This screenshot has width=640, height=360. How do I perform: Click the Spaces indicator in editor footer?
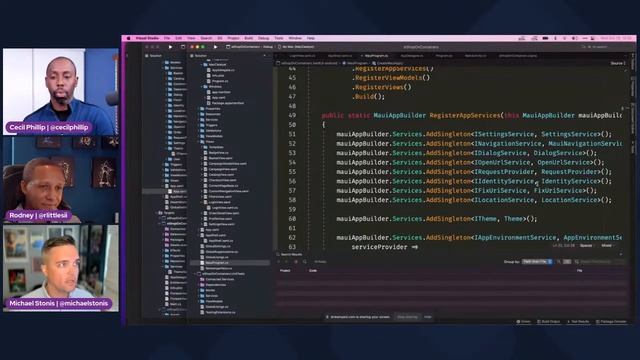586,246
